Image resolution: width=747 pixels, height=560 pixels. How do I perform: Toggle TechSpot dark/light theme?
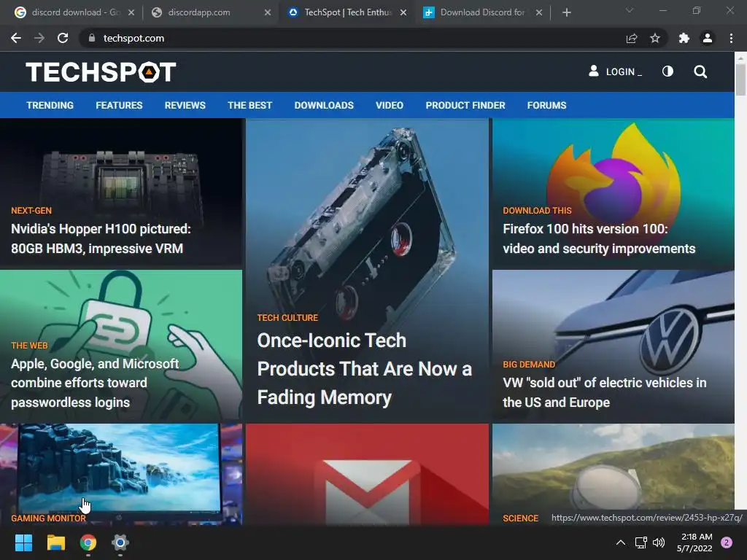click(668, 71)
